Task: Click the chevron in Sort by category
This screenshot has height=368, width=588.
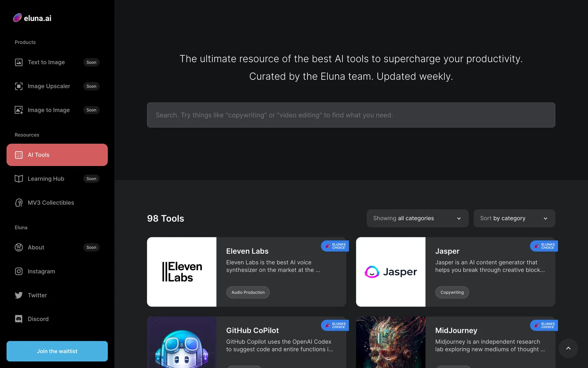Action: tap(546, 218)
